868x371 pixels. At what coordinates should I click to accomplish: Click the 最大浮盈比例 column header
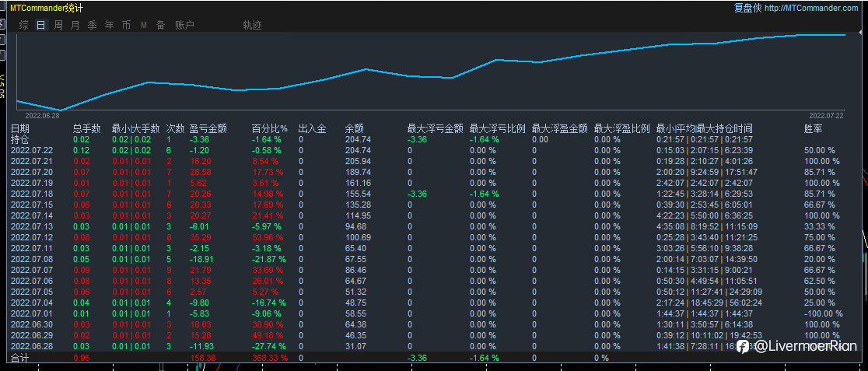(621, 128)
